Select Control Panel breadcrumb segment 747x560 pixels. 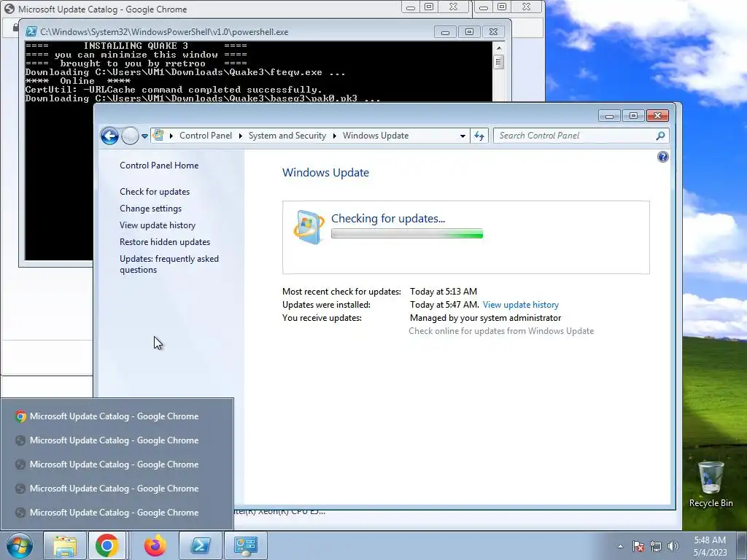tap(205, 135)
